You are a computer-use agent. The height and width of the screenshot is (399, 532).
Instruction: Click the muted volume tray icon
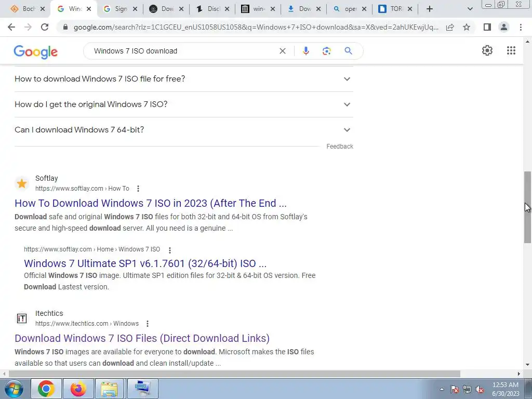pyautogui.click(x=480, y=389)
